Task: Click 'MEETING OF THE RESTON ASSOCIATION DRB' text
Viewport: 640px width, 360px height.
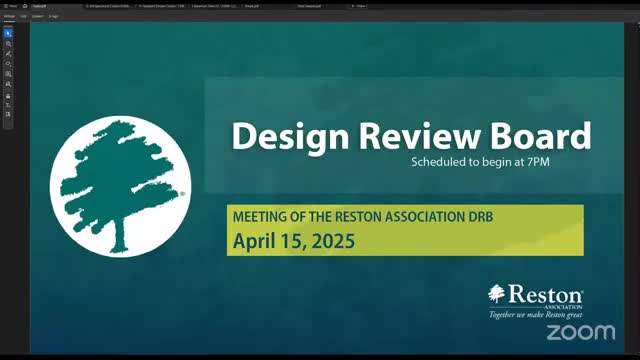Action: coord(363,217)
